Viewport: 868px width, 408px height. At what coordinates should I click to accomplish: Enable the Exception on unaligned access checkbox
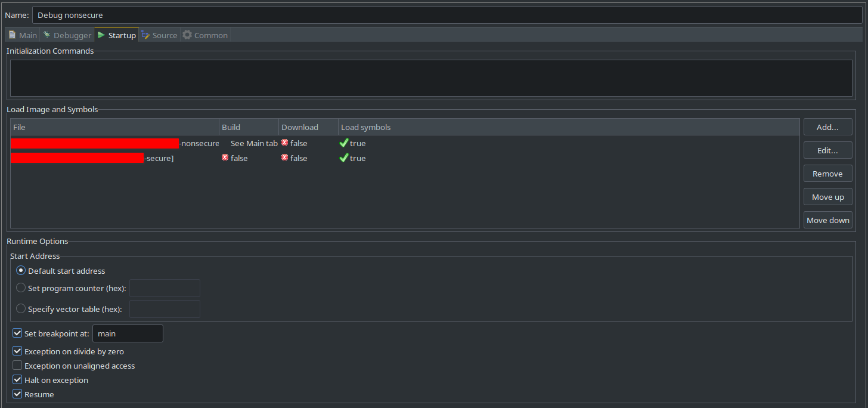[17, 364]
